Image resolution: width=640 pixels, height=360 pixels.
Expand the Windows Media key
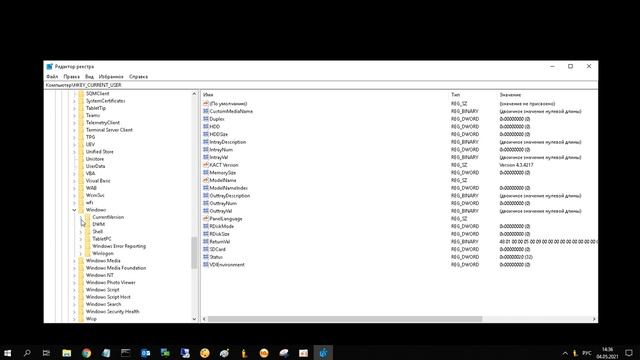(74, 261)
